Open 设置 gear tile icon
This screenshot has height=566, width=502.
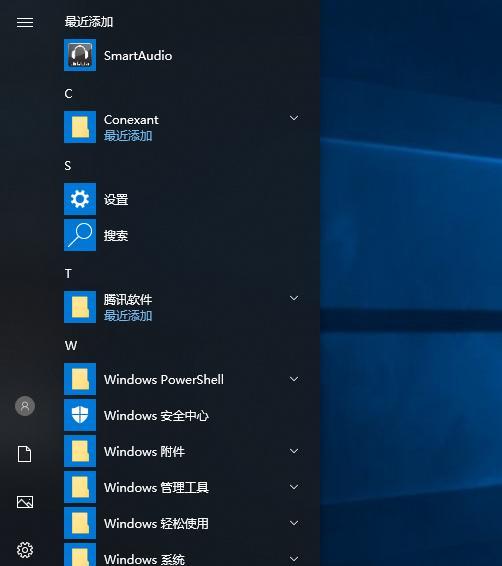click(x=80, y=199)
